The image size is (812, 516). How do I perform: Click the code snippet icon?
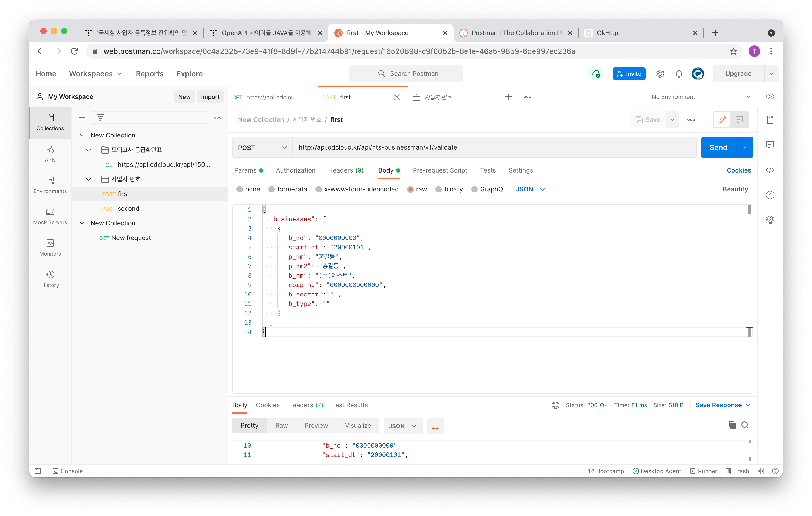770,170
